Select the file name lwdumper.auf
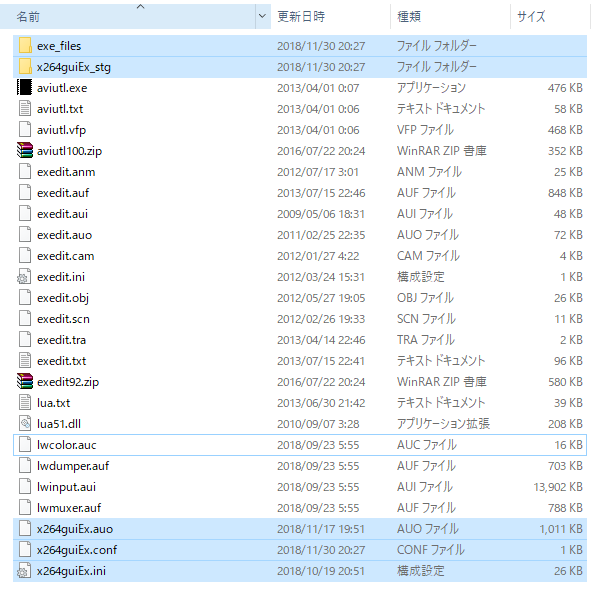Viewport: 610px width, 589px height. (x=73, y=466)
